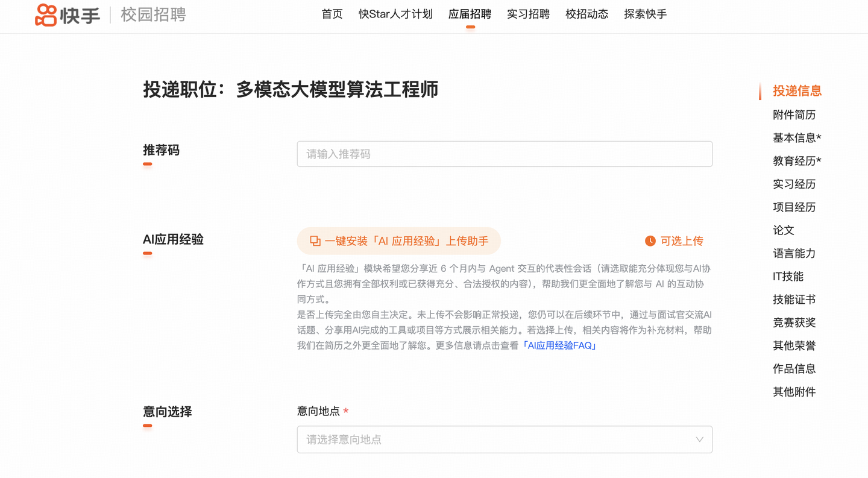Click the 投递职位：多模态大模型算法工程师 heading
This screenshot has width=868, height=478.
[291, 90]
